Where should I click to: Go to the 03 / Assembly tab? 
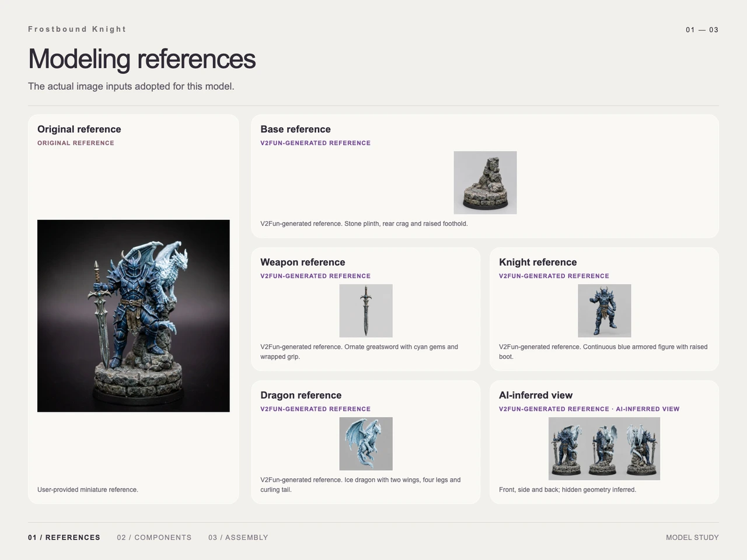coord(238,537)
